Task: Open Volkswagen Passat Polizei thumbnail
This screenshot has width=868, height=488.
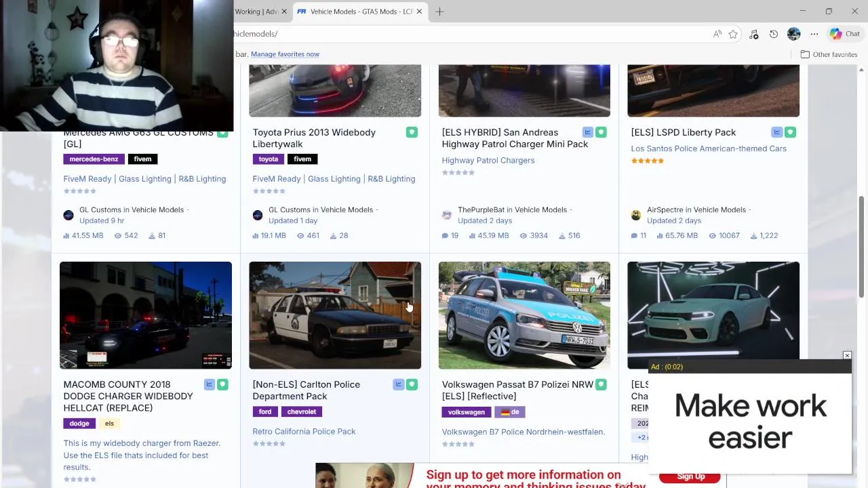Action: click(524, 315)
